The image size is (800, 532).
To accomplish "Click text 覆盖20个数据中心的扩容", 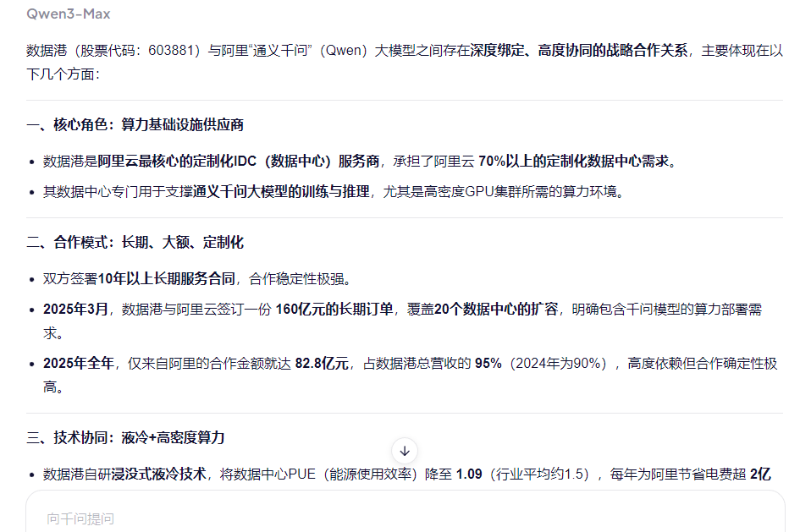I will click(483, 310).
